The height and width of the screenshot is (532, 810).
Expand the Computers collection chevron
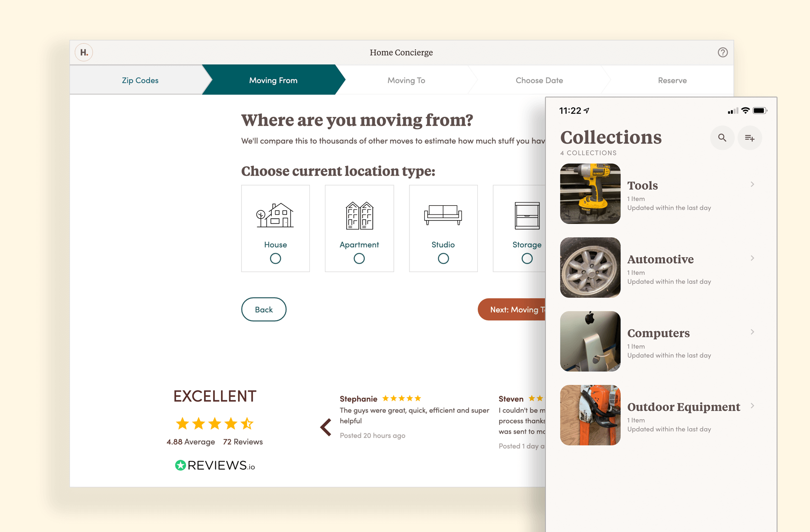pyautogui.click(x=752, y=332)
